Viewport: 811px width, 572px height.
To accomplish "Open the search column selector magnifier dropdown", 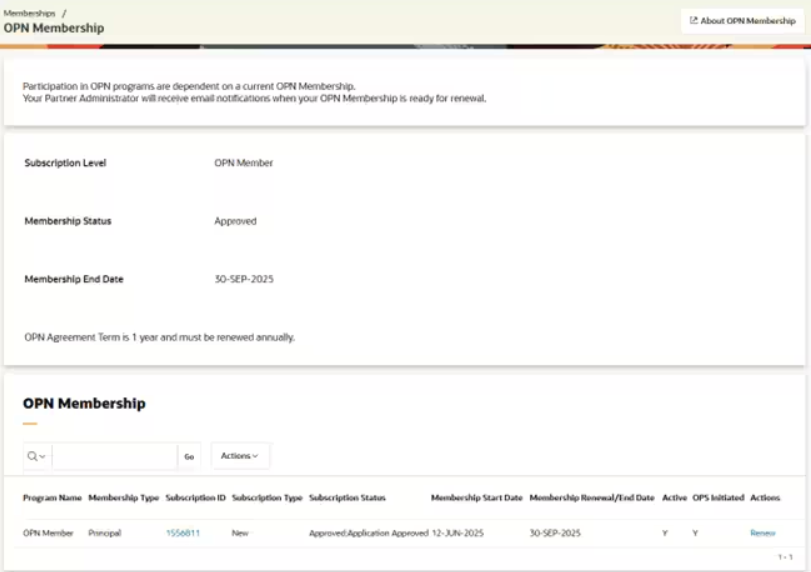I will click(36, 456).
